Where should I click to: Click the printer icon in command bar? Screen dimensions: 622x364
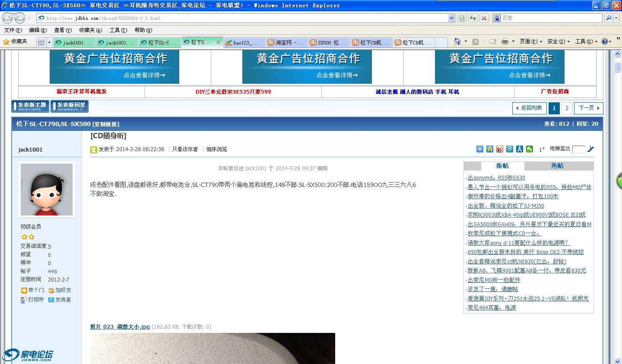tap(505, 41)
